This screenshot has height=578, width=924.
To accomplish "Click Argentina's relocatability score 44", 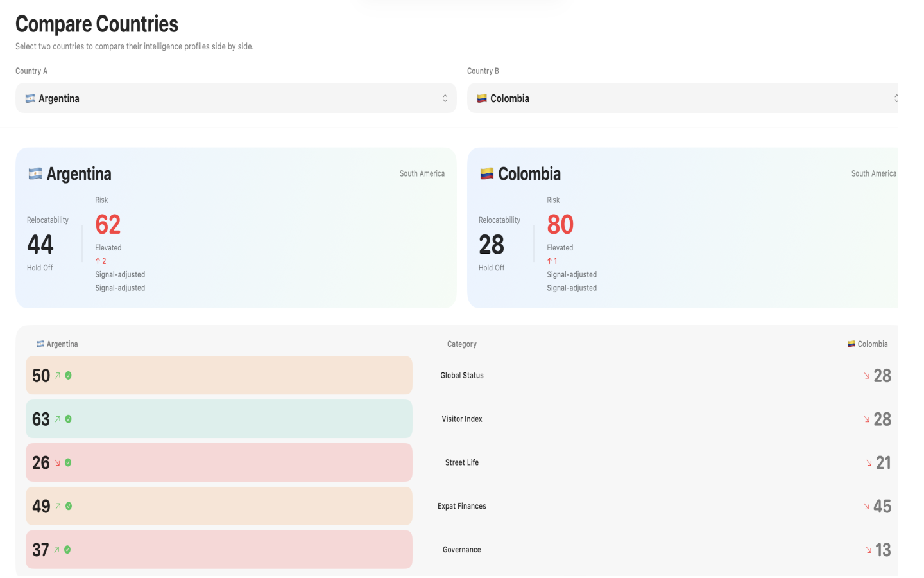I will 40,245.
